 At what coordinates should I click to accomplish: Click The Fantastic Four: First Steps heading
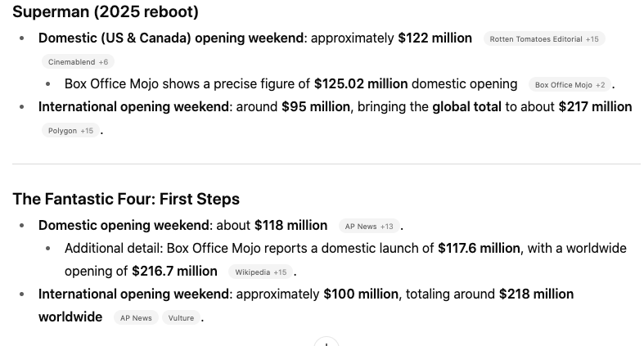[x=126, y=199]
